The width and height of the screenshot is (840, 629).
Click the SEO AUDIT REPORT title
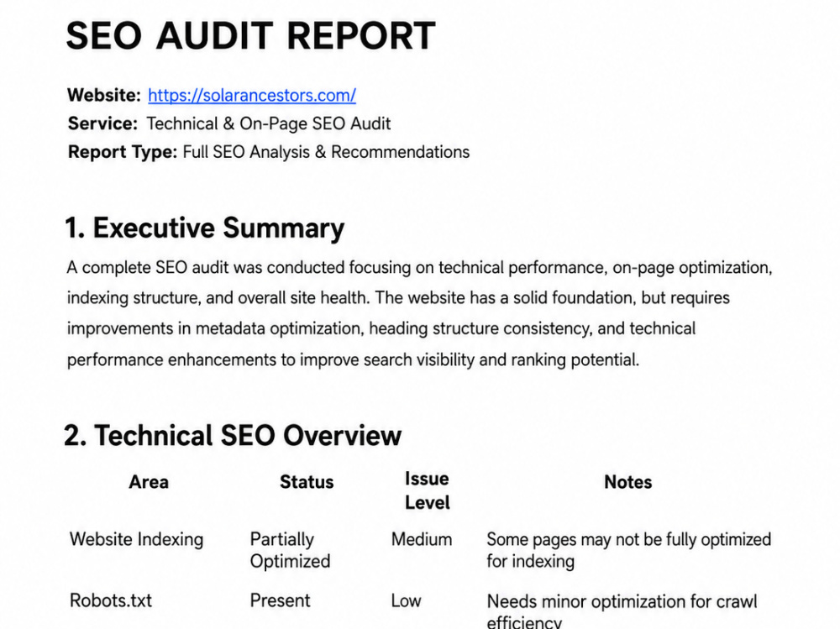tap(250, 36)
